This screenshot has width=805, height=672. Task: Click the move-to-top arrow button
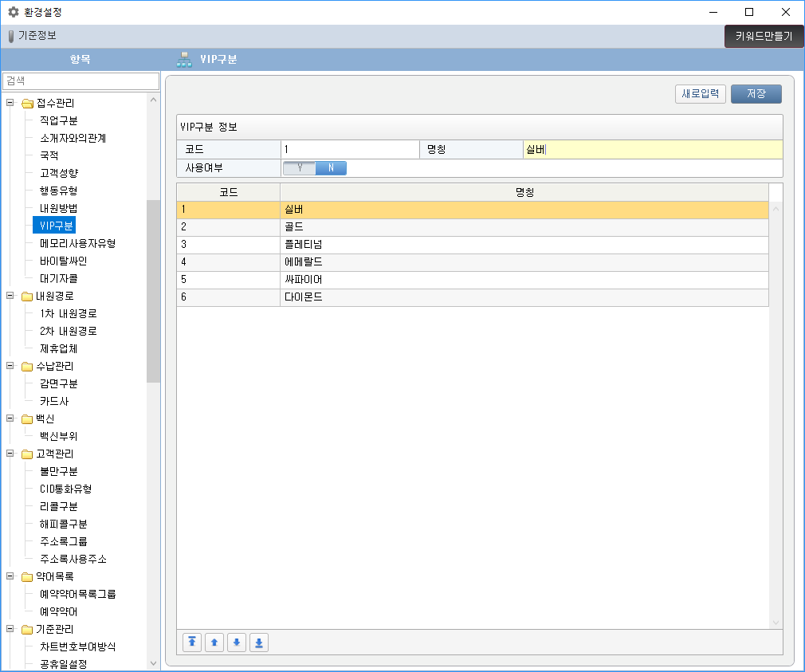point(192,643)
